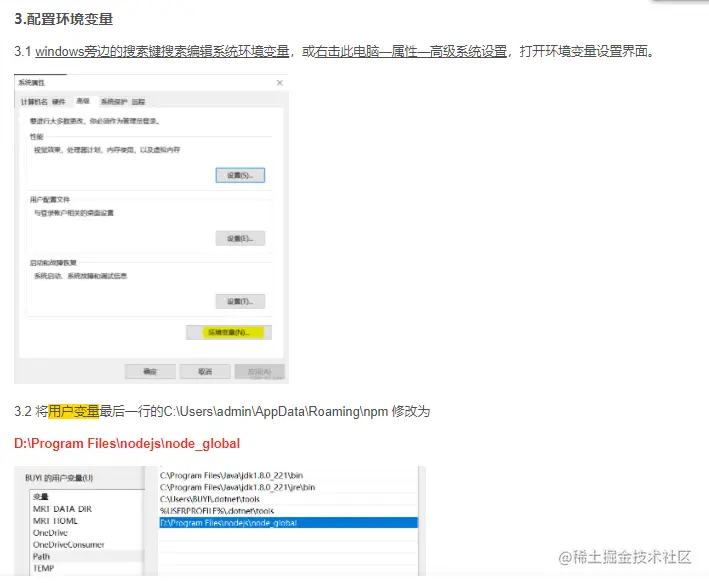
Task: Click the 取消 button
Action: tap(205, 371)
